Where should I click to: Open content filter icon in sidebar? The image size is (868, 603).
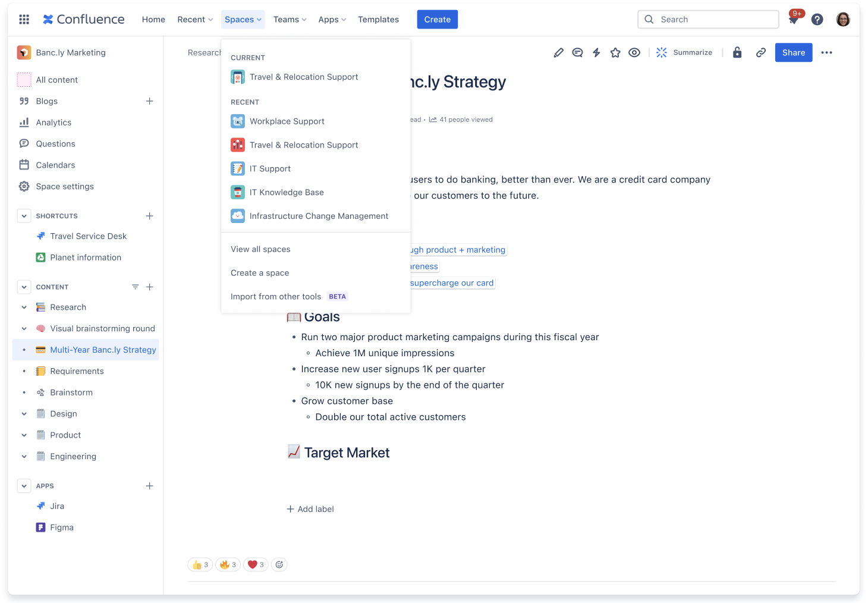pos(136,287)
